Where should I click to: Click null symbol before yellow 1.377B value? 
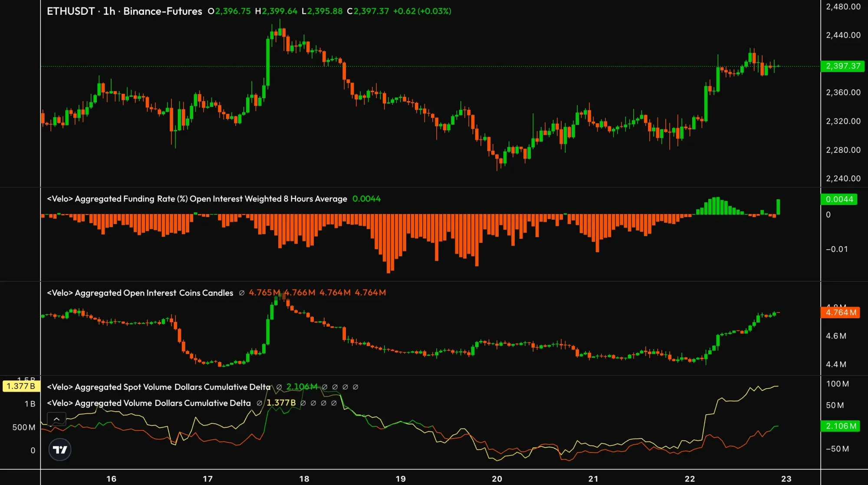click(x=259, y=403)
